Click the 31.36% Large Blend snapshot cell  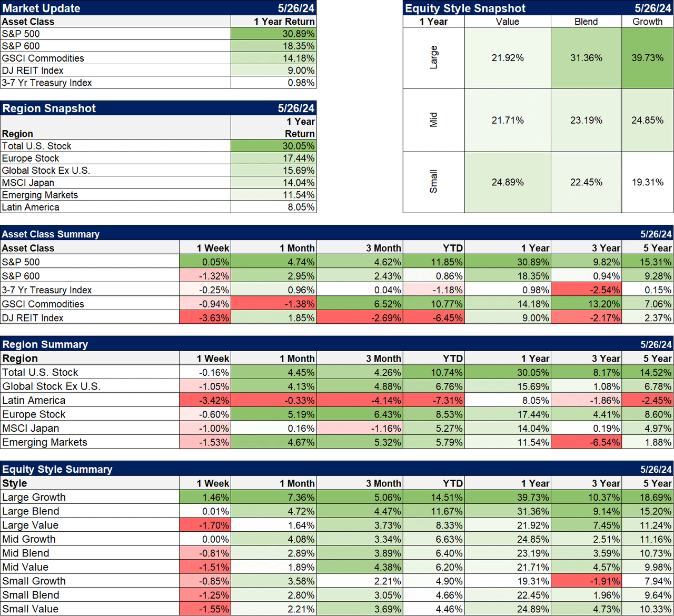pos(586,58)
